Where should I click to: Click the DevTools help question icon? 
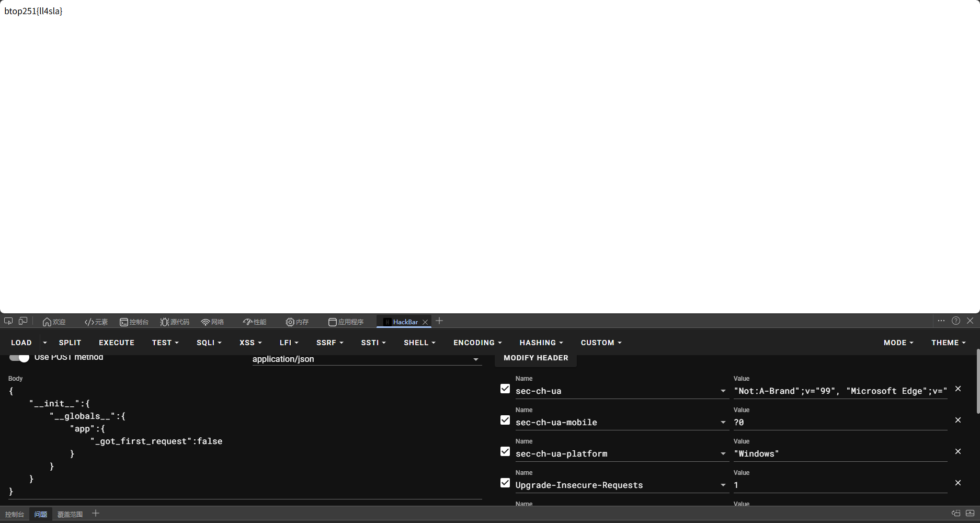(x=956, y=321)
